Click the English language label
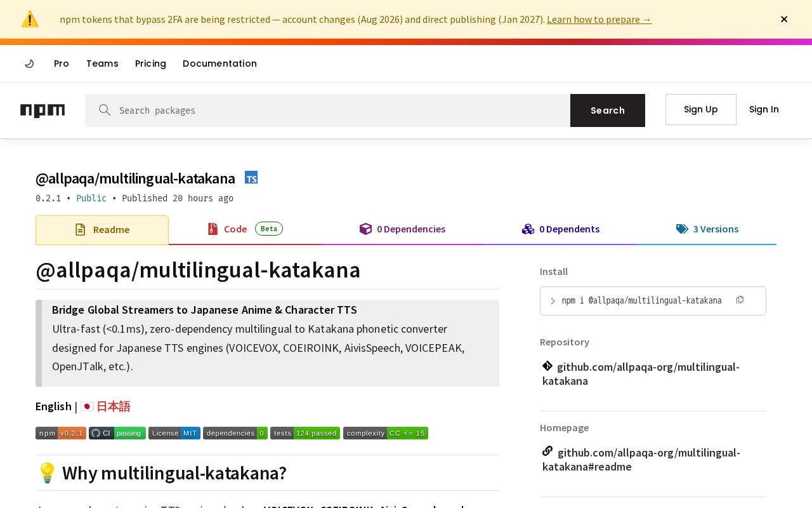 53,406
